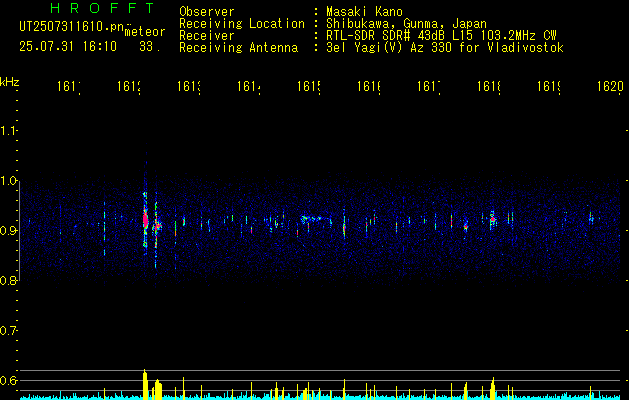Viewport: 629px width, 400px height.
Task: Click the kHz axis unit label
Action: click(x=9, y=82)
